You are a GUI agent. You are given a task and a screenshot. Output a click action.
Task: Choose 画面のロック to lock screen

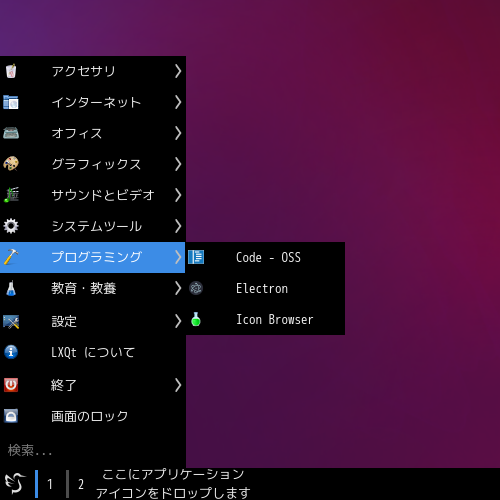pyautogui.click(x=93, y=416)
